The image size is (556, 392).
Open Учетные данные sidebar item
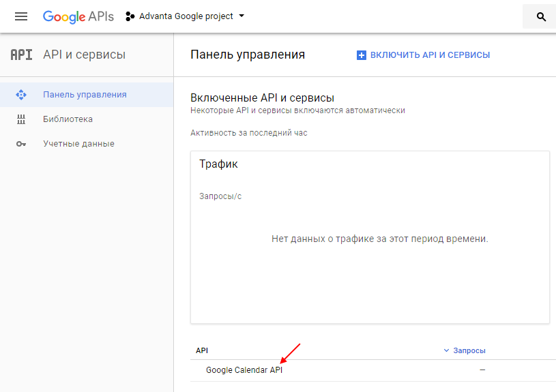pyautogui.click(x=78, y=144)
